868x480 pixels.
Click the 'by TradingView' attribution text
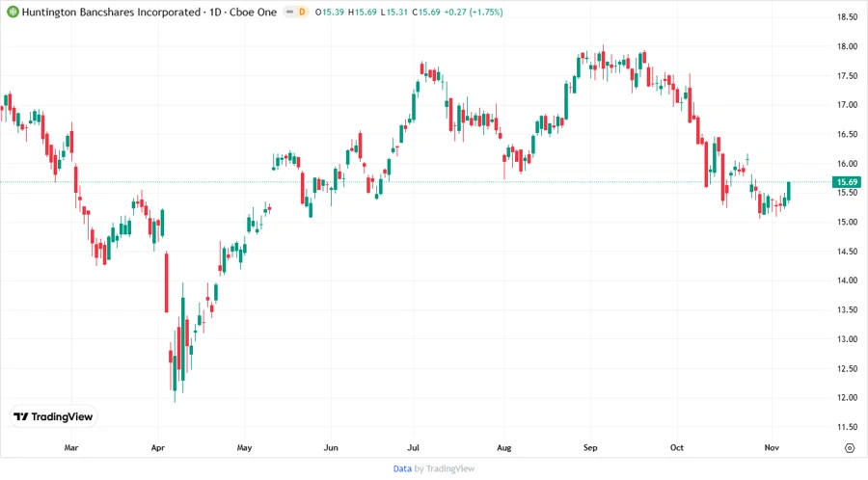445,468
